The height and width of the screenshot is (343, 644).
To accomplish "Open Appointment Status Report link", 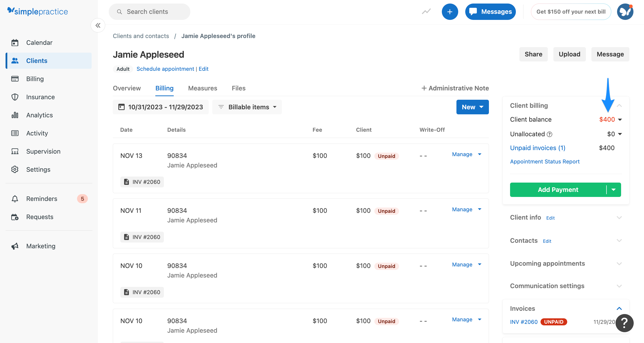I will (545, 162).
